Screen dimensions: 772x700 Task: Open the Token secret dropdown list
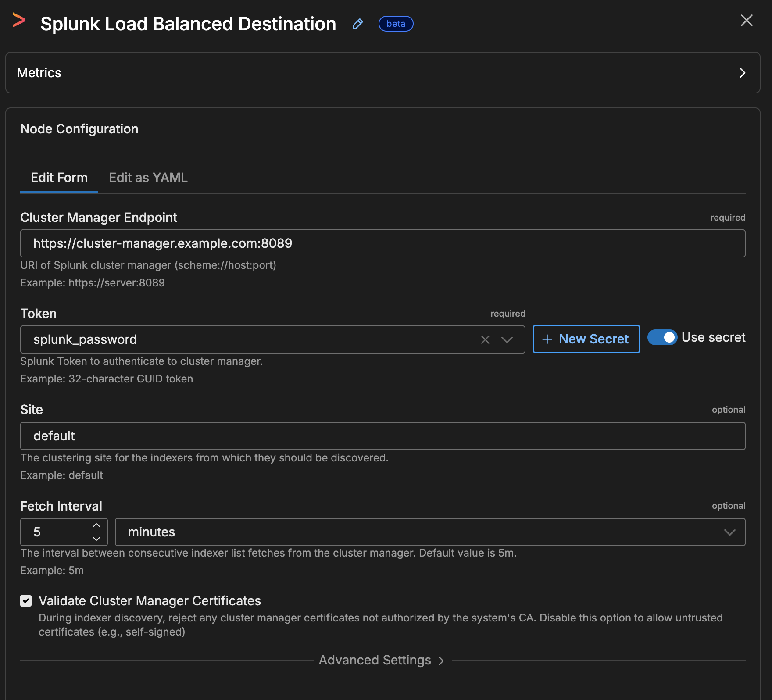pyautogui.click(x=507, y=339)
